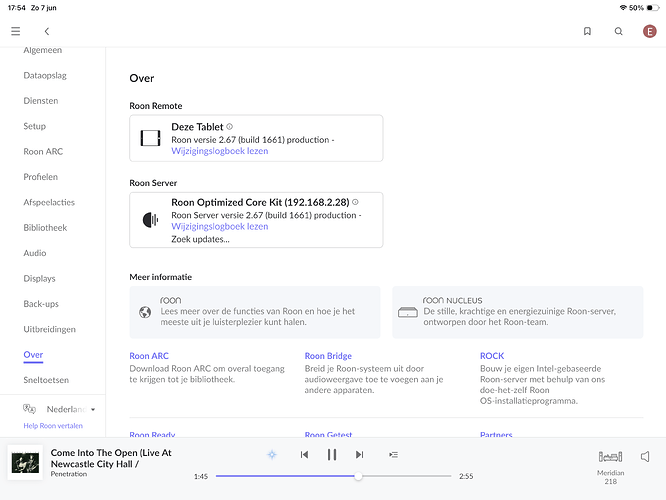The height and width of the screenshot is (500, 666).
Task: Open Afspeelacties settings
Action: [49, 202]
